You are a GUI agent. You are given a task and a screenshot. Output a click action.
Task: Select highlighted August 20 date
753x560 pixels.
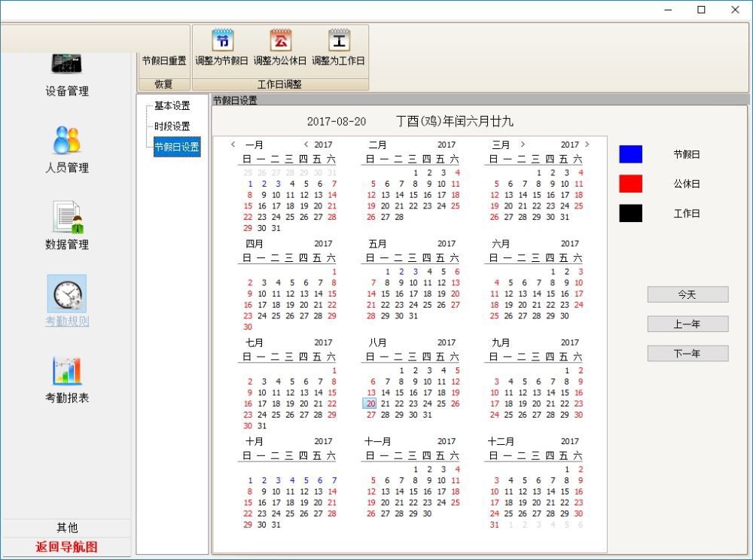coord(370,403)
